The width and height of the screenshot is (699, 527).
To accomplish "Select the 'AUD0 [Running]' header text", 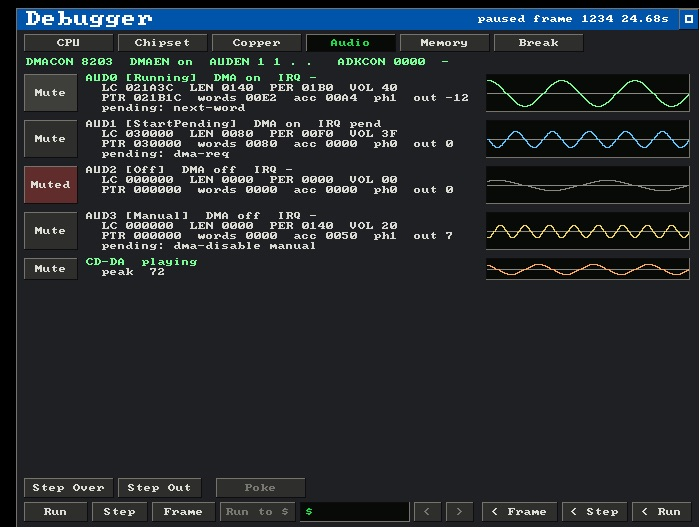I will (141, 78).
